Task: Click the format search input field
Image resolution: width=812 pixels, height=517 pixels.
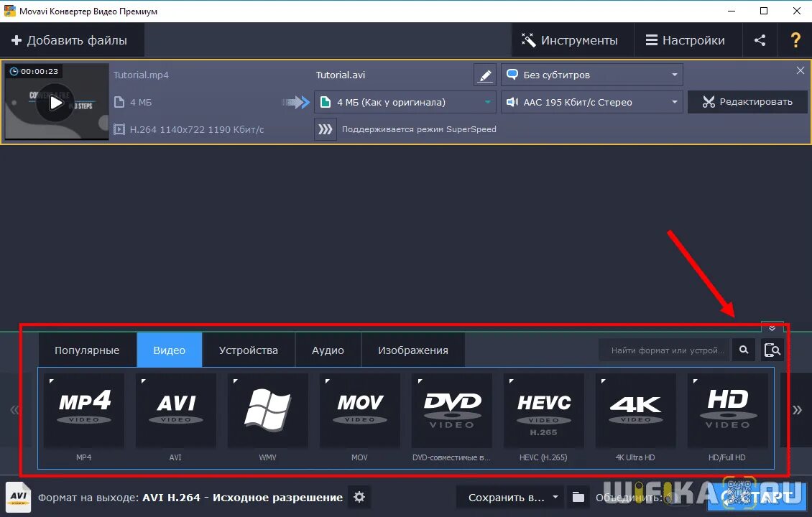Action: (664, 350)
